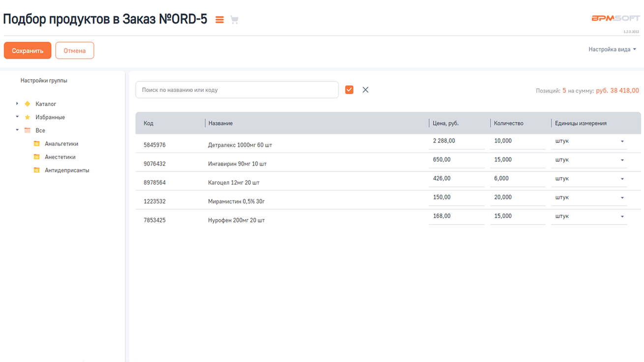Click the Избранные star icon
644x362 pixels.
tap(28, 117)
